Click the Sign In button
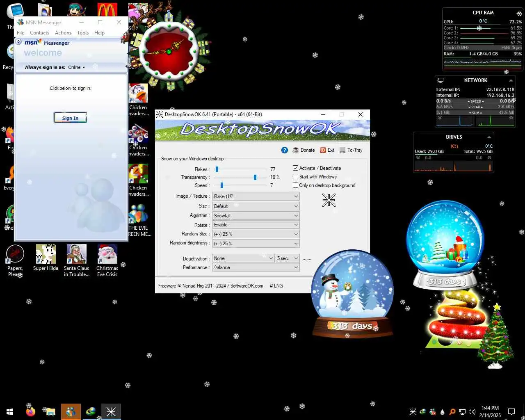Viewport: 525px width, 420px height. click(x=70, y=118)
